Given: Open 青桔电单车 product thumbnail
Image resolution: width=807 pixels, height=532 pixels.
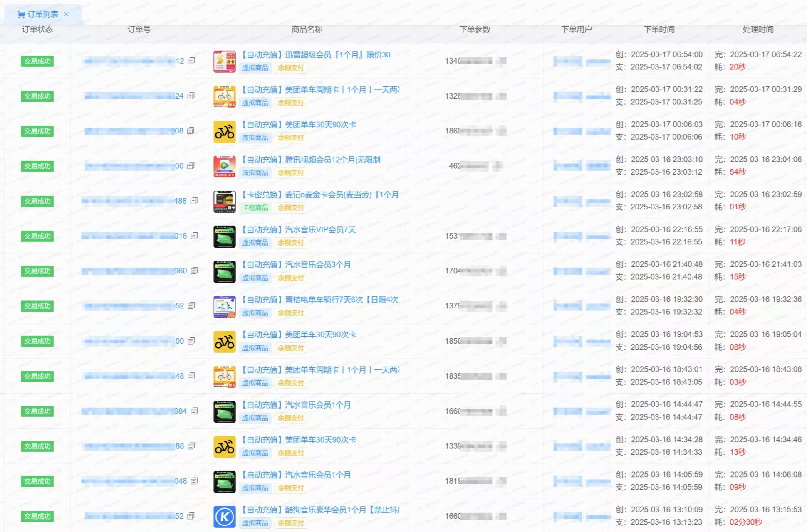Looking at the screenshot, I should click(225, 306).
